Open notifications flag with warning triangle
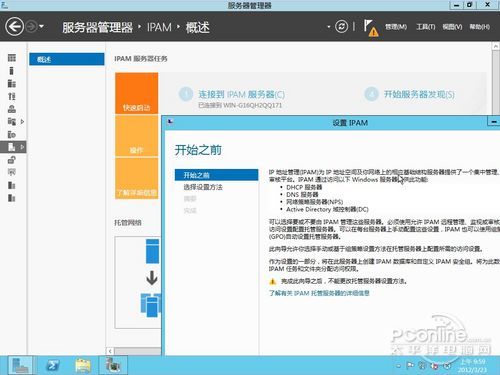This screenshot has height=375, width=500. tap(371, 28)
